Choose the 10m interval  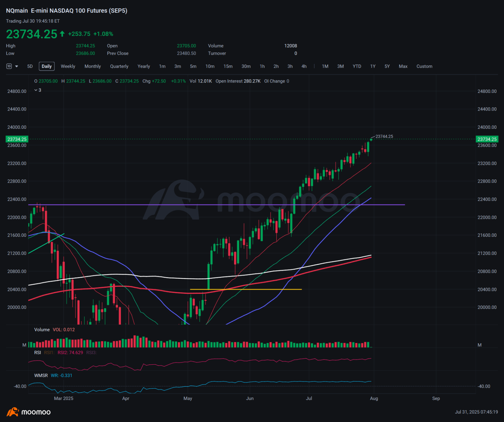[210, 66]
